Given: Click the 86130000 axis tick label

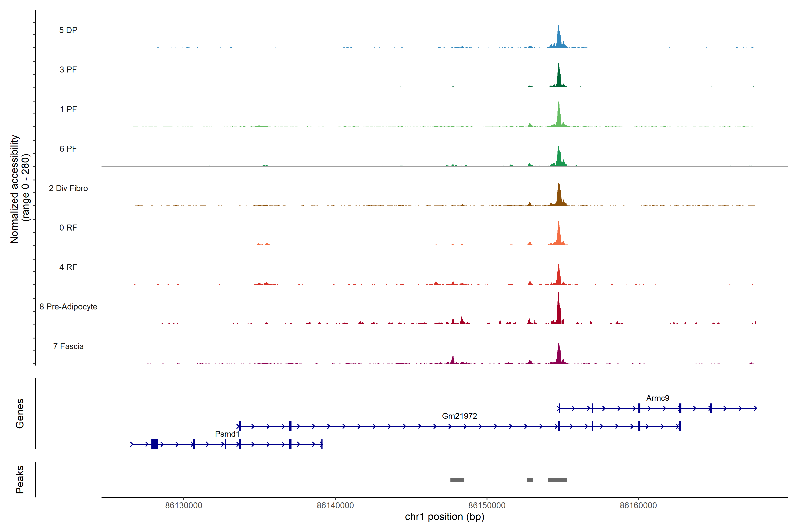Looking at the screenshot, I should (x=184, y=506).
